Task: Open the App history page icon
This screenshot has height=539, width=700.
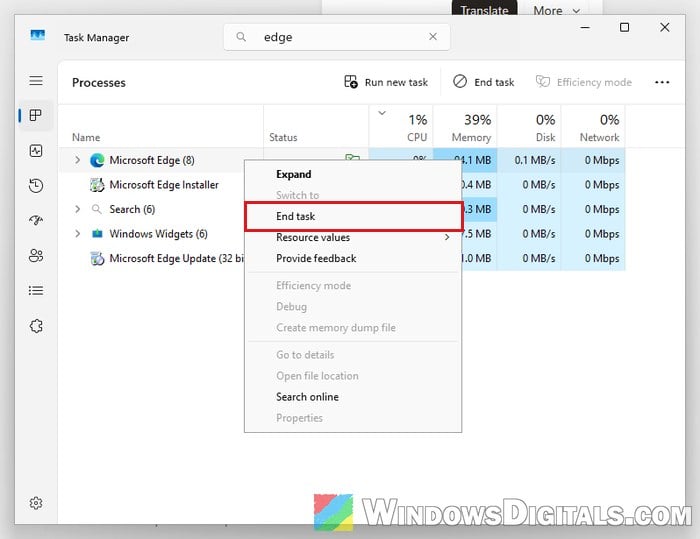Action: click(x=36, y=185)
